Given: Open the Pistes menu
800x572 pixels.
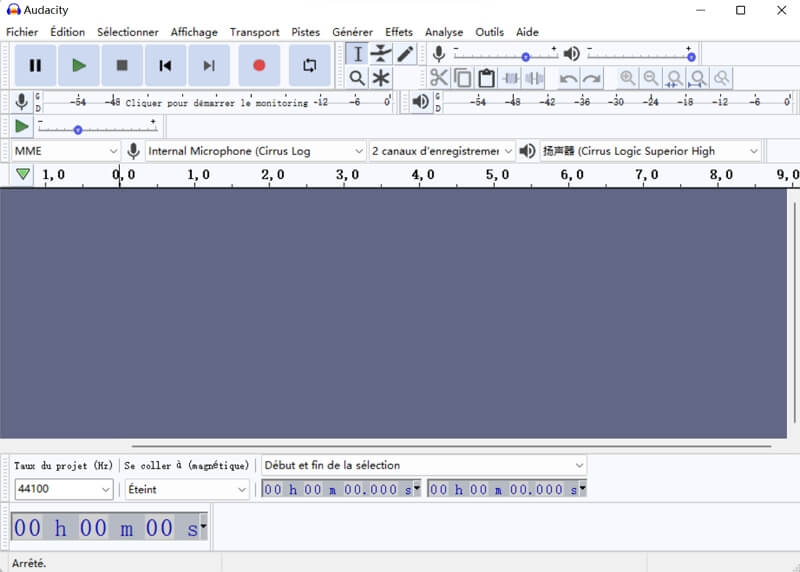Looking at the screenshot, I should [306, 32].
